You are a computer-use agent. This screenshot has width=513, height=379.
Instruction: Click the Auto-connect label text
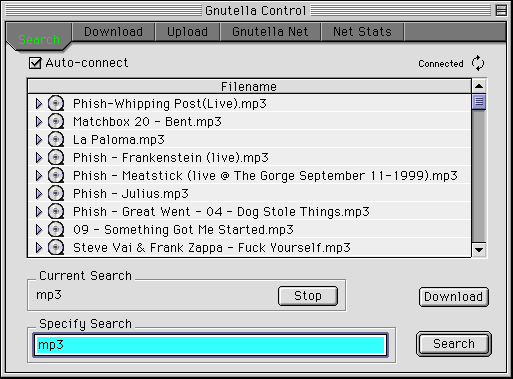click(x=87, y=63)
